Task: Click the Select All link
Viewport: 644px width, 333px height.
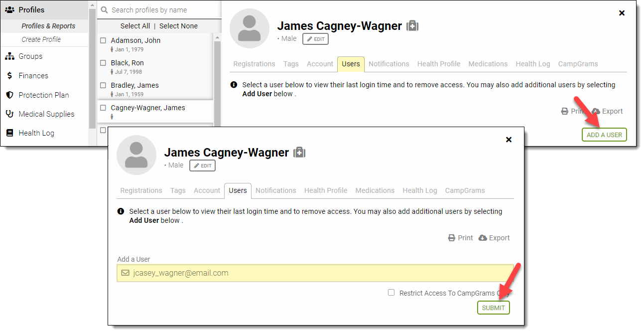Action: [135, 26]
